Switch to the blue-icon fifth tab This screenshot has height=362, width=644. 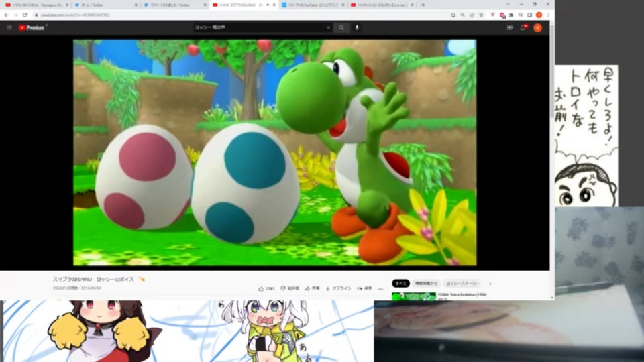[x=313, y=5]
